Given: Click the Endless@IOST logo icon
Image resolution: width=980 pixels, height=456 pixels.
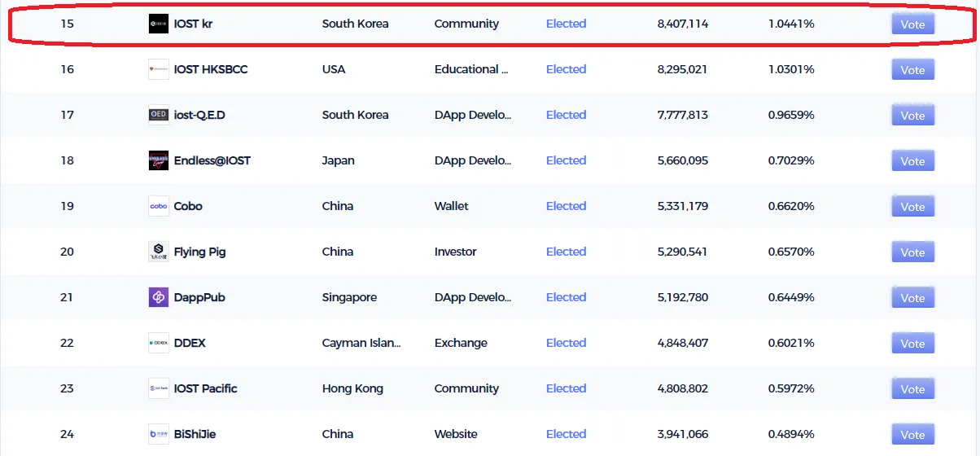Looking at the screenshot, I should pyautogui.click(x=159, y=160).
